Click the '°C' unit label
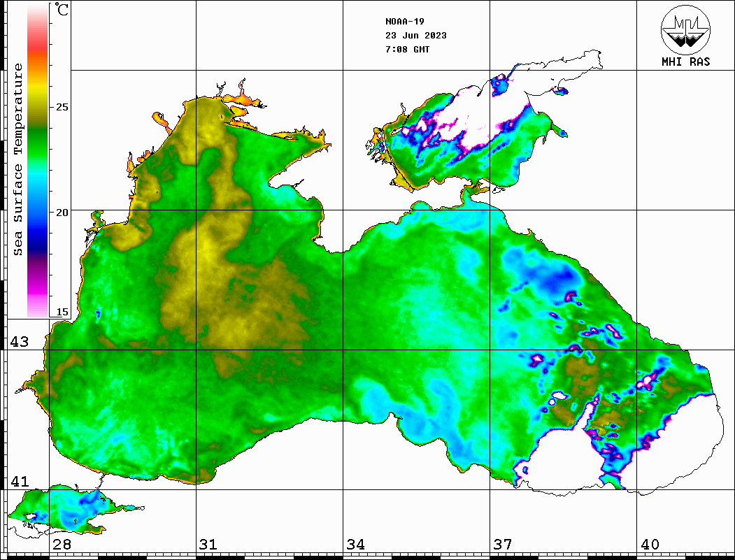Image resolution: width=735 pixels, height=560 pixels. [62, 9]
